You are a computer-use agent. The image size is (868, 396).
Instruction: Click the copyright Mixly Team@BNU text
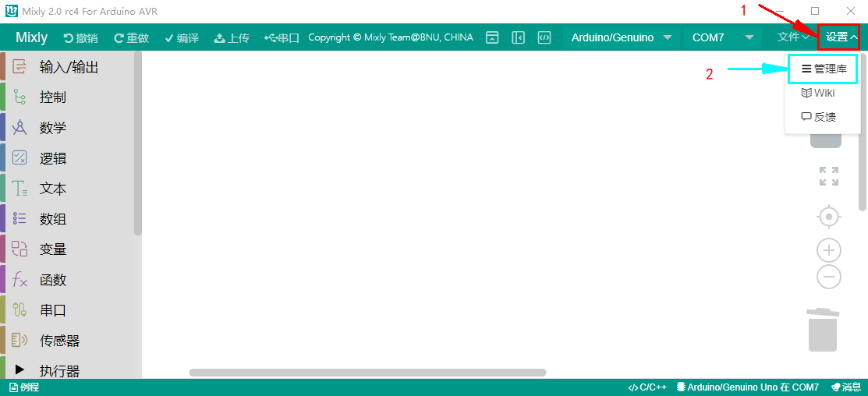[391, 37]
